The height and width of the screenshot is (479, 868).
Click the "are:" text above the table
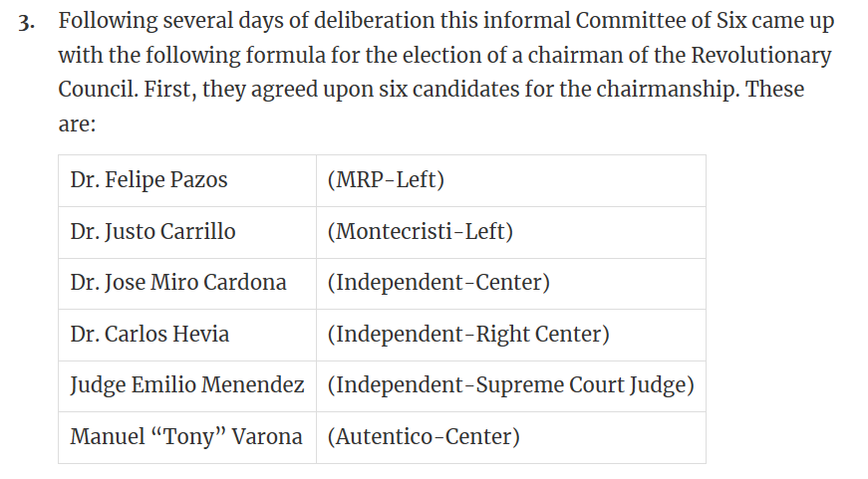coord(76,124)
